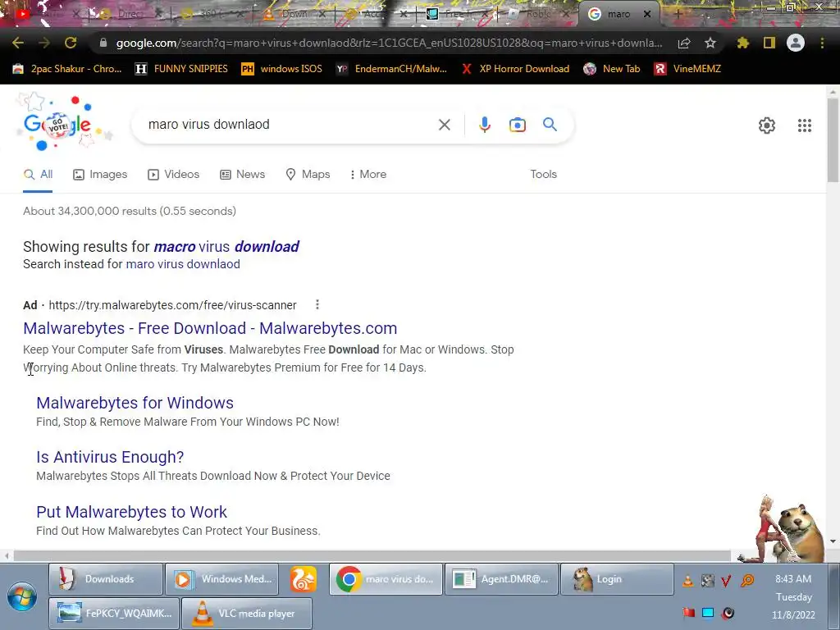840x630 pixels.
Task: Open Malwarebytes Free Download ad link
Action: (x=210, y=328)
